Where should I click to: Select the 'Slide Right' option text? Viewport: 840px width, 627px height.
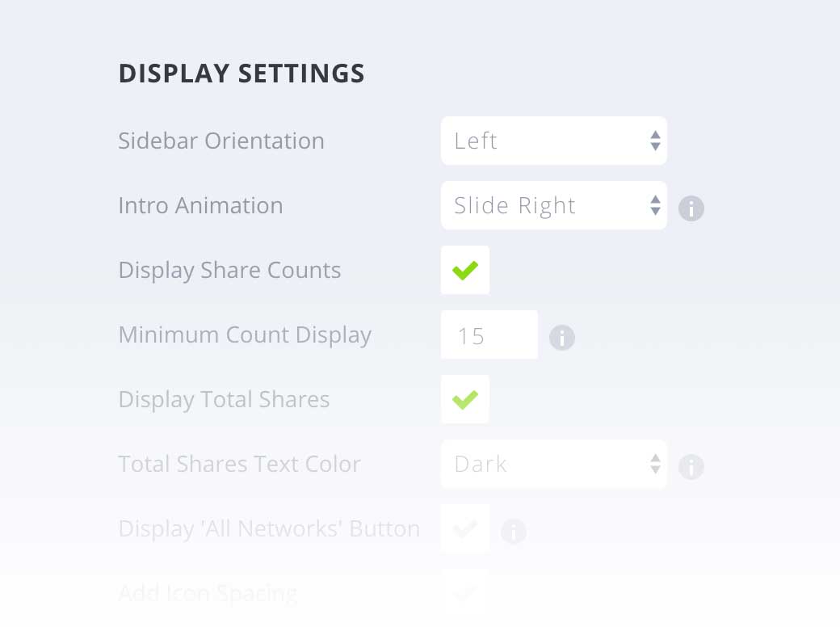514,205
